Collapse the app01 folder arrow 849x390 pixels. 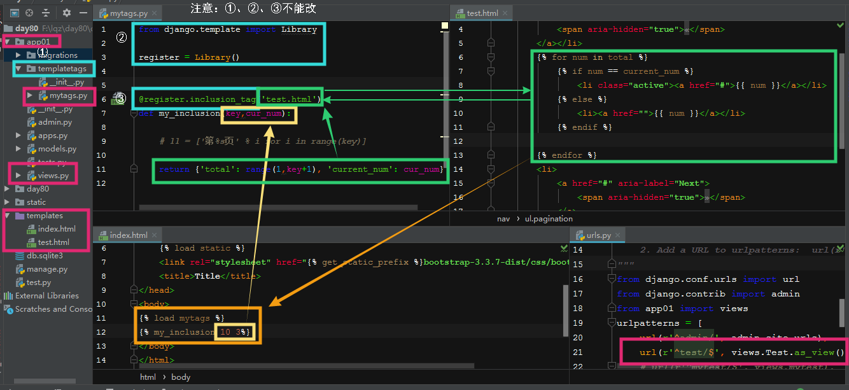pyautogui.click(x=8, y=42)
